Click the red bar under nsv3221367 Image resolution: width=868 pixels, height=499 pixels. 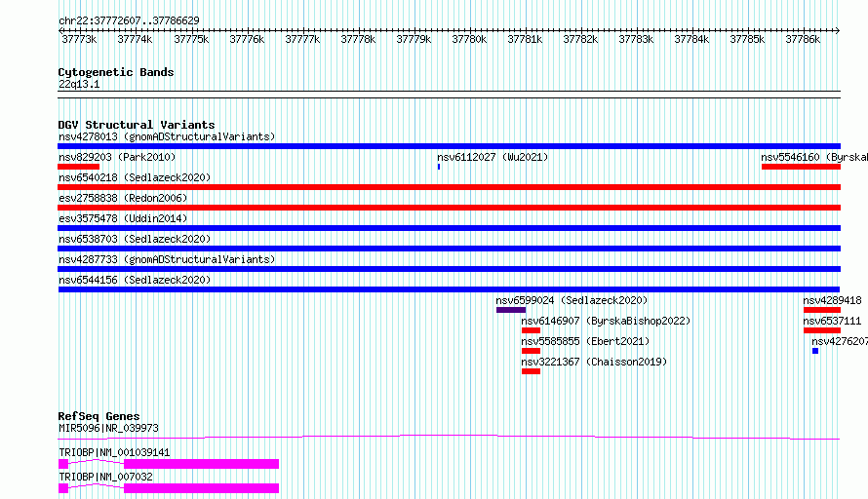pyautogui.click(x=531, y=371)
